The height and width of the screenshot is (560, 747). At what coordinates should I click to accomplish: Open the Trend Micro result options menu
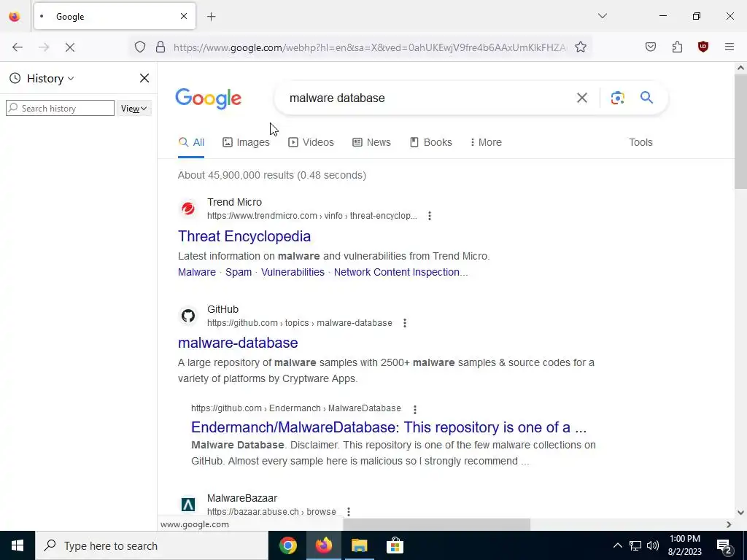(429, 216)
